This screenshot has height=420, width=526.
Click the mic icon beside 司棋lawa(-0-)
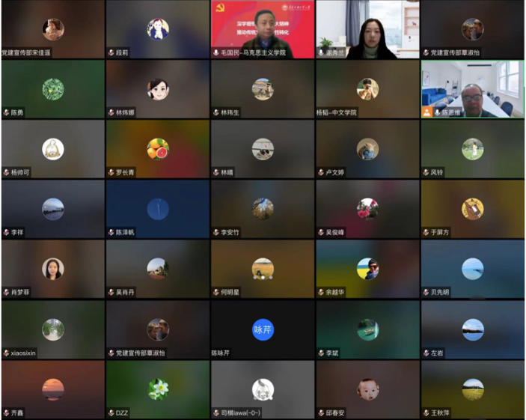[x=216, y=413]
